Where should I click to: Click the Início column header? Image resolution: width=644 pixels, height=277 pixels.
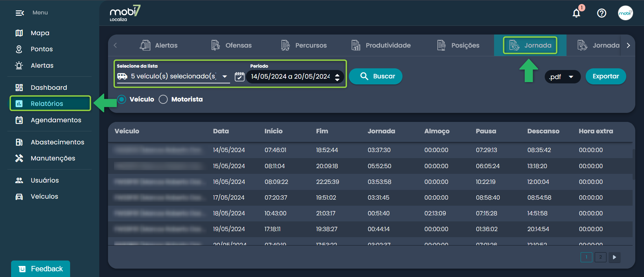click(273, 131)
